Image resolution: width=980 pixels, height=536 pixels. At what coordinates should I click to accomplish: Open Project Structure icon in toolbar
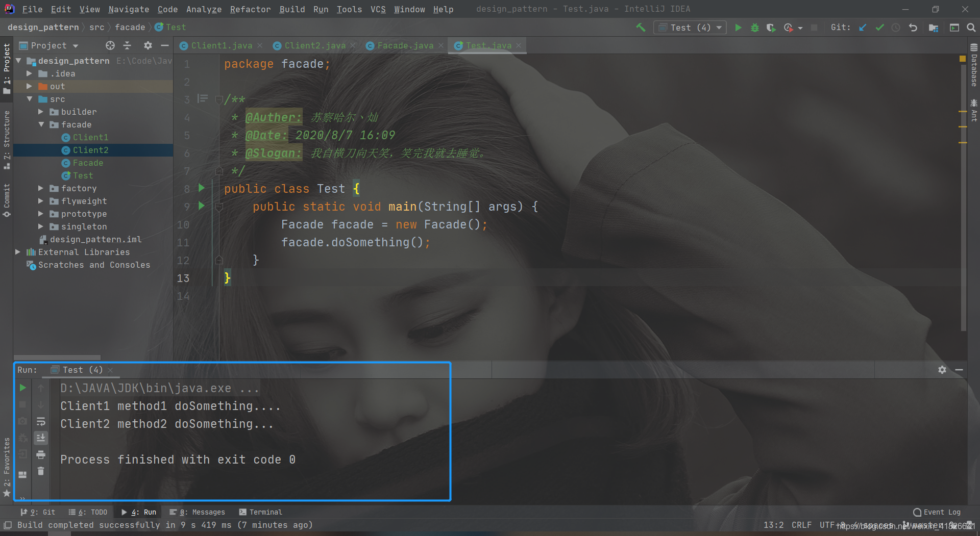coord(934,28)
